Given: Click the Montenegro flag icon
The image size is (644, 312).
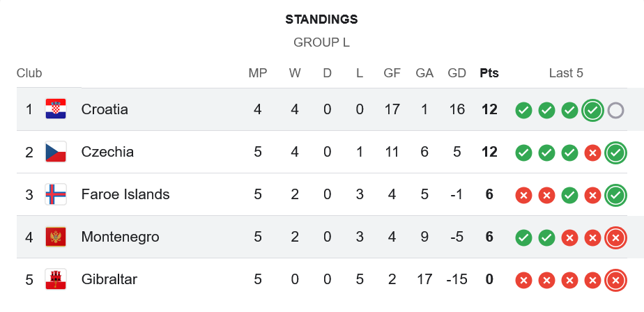Looking at the screenshot, I should coord(56,237).
